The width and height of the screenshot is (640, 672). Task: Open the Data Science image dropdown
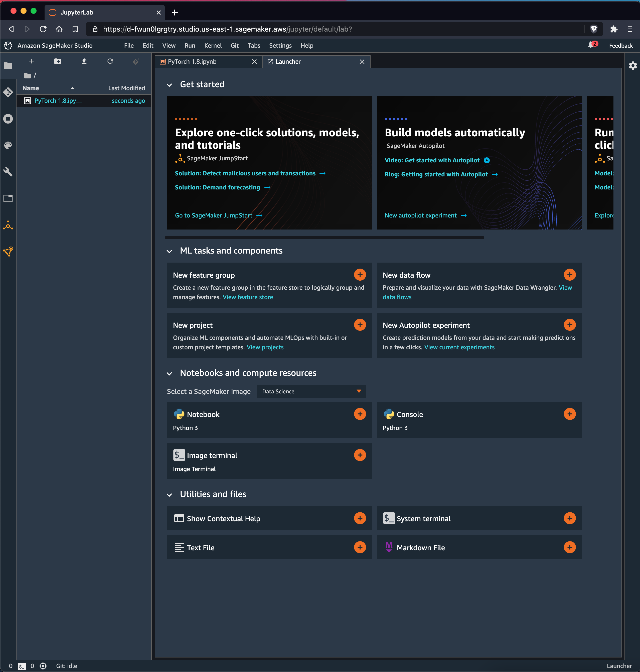point(311,391)
